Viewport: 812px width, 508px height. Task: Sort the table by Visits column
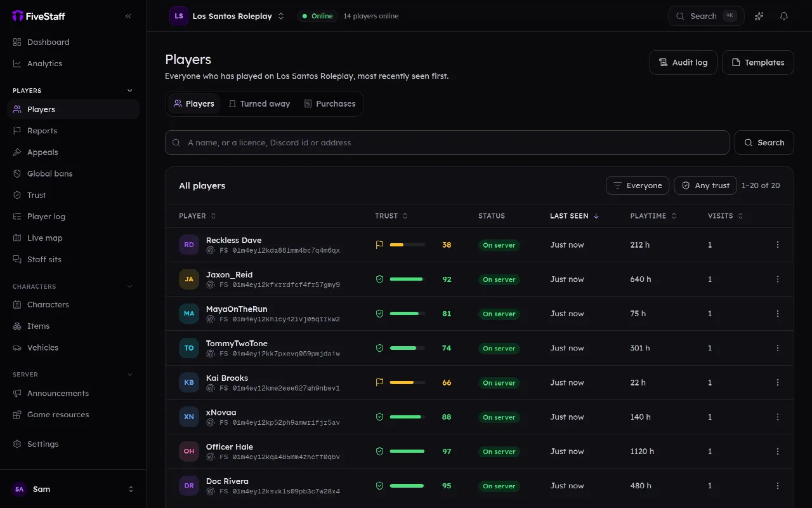(726, 216)
